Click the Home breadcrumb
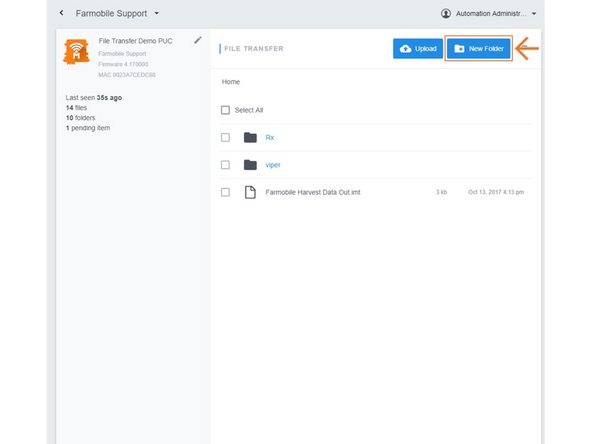Image resolution: width=592 pixels, height=444 pixels. (x=231, y=82)
